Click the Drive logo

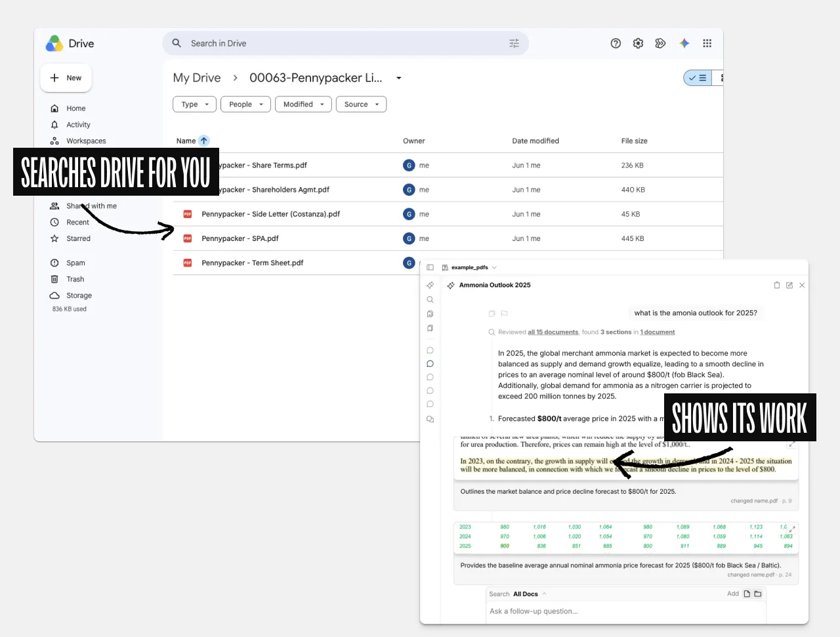click(x=54, y=43)
